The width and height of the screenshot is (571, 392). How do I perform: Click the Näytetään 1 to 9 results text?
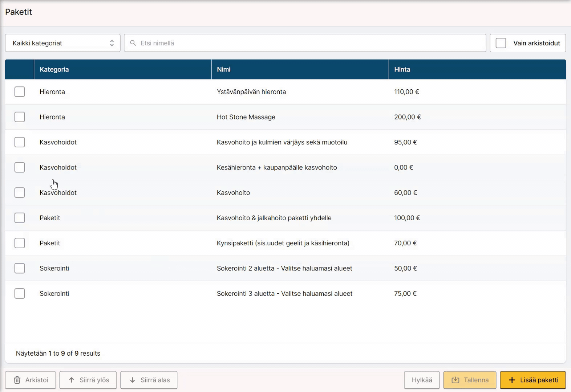pos(58,354)
